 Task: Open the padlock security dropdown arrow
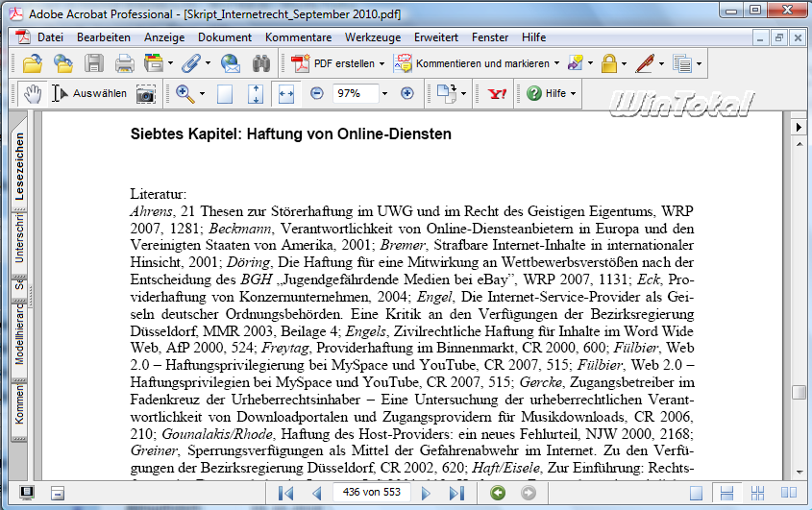(x=624, y=63)
